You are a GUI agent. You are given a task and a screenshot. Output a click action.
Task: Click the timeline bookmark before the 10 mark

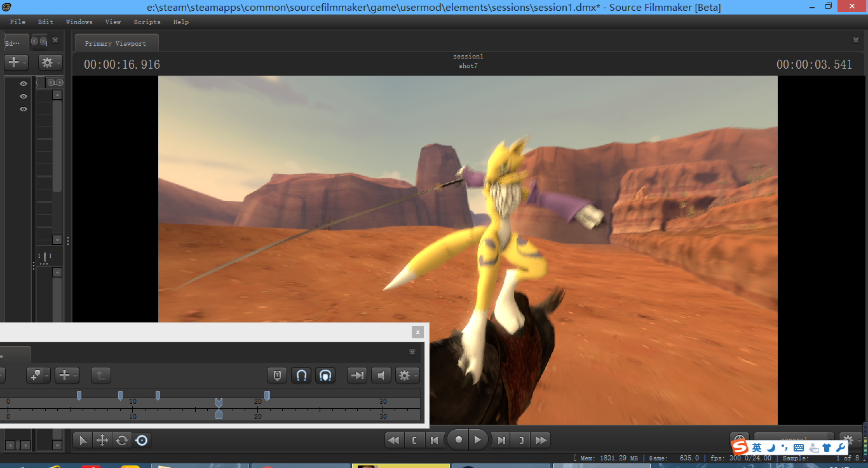click(120, 396)
